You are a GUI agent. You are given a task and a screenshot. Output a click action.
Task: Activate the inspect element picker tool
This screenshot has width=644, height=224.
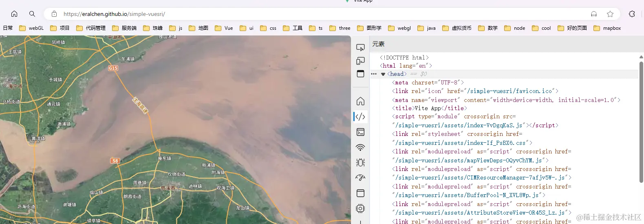coord(360,48)
